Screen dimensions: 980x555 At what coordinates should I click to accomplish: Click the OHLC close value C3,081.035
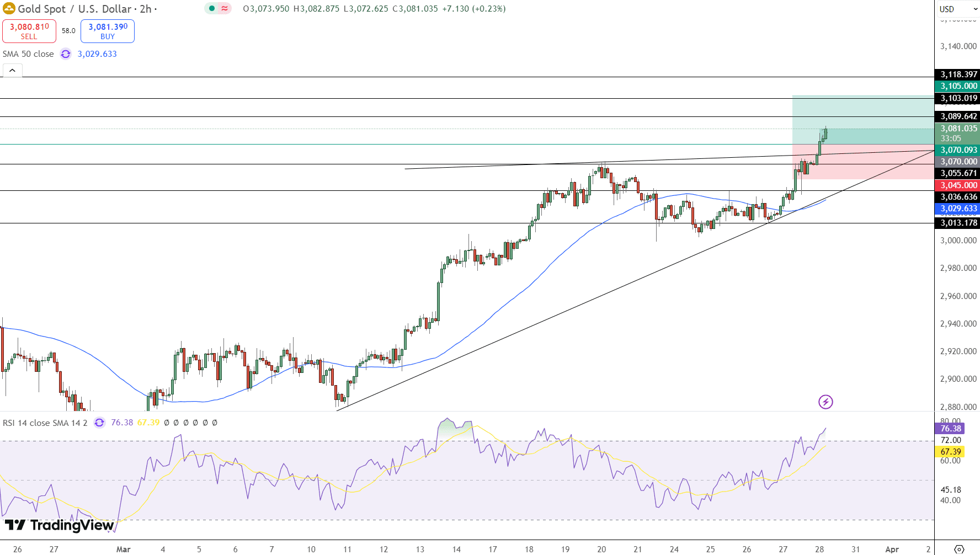point(415,9)
